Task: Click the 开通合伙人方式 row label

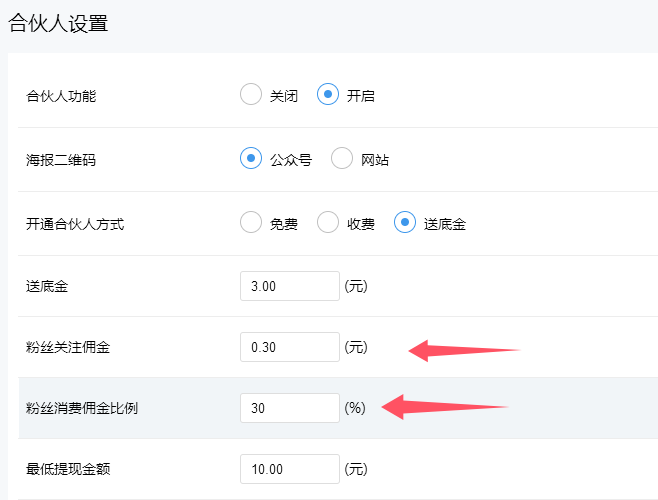Action: (75, 224)
